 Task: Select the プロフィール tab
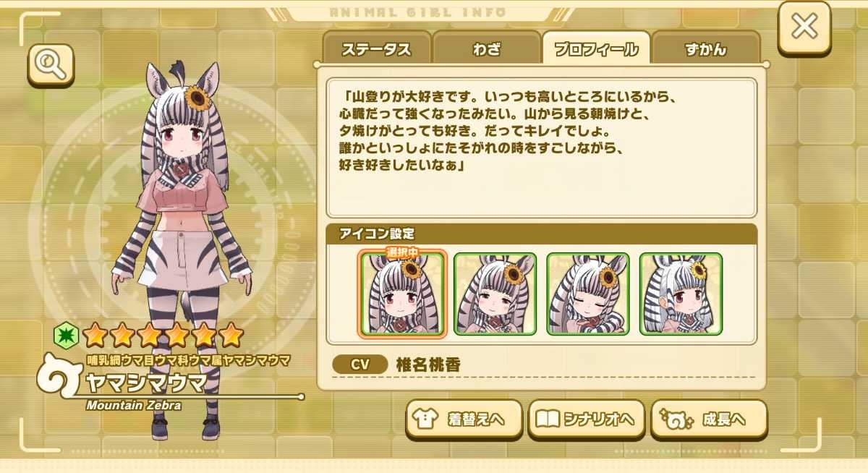(596, 48)
